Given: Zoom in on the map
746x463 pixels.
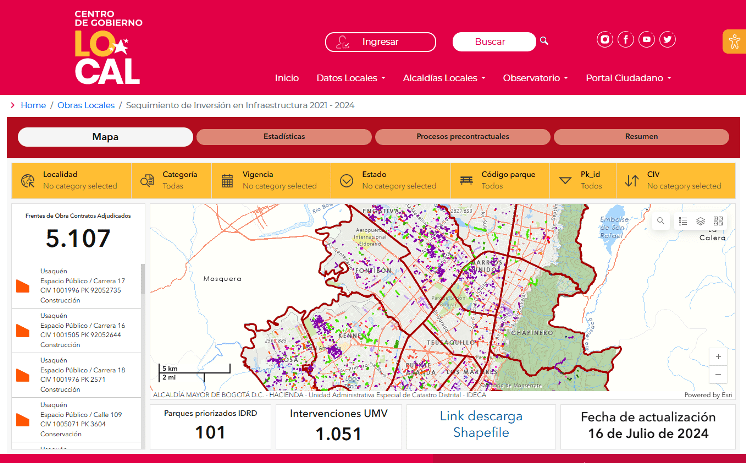Looking at the screenshot, I should click(x=718, y=356).
